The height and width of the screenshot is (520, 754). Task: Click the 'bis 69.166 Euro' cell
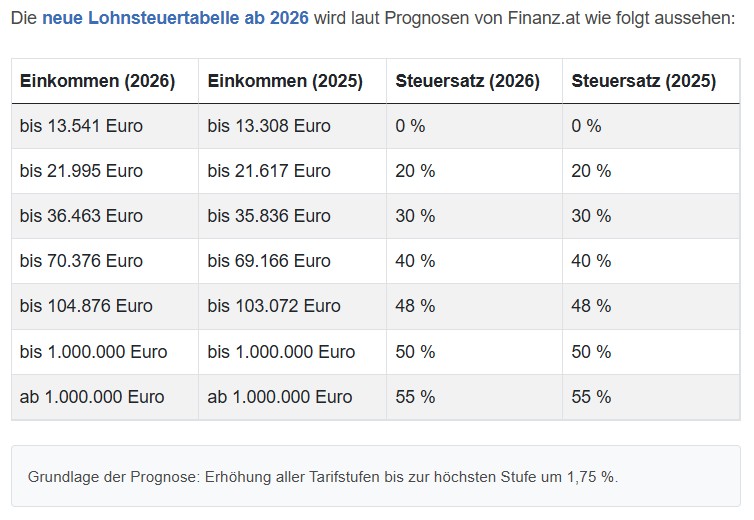pyautogui.click(x=269, y=261)
